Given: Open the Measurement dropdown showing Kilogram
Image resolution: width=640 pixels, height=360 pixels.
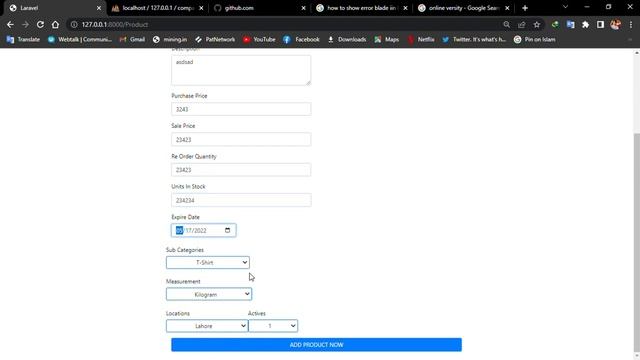Looking at the screenshot, I should click(x=209, y=294).
